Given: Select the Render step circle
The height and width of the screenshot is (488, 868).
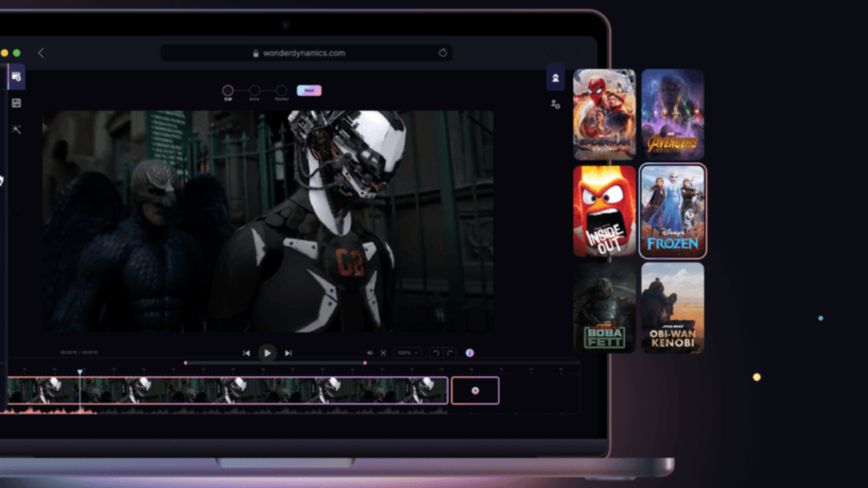Looking at the screenshot, I should [x=281, y=90].
